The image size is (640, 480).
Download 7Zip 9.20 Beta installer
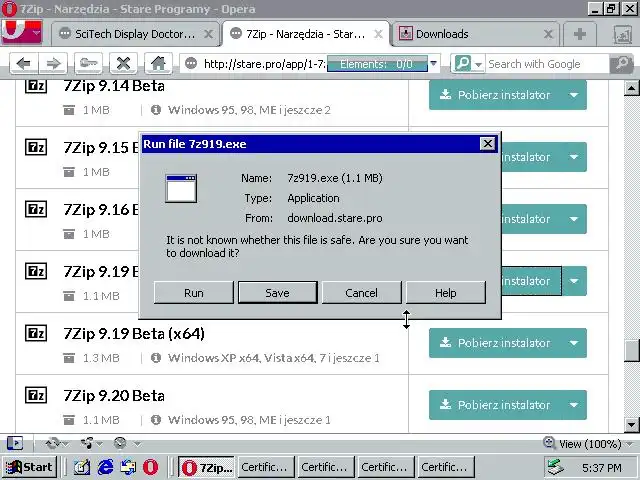point(495,405)
